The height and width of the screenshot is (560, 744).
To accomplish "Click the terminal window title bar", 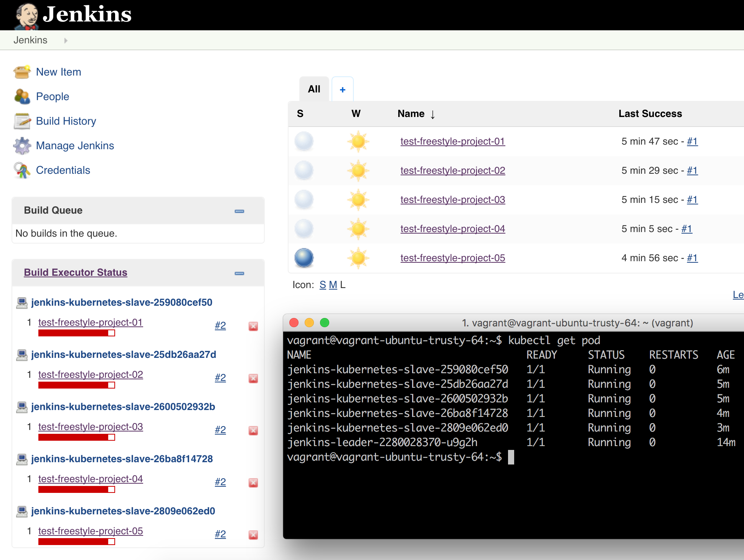I will [513, 323].
